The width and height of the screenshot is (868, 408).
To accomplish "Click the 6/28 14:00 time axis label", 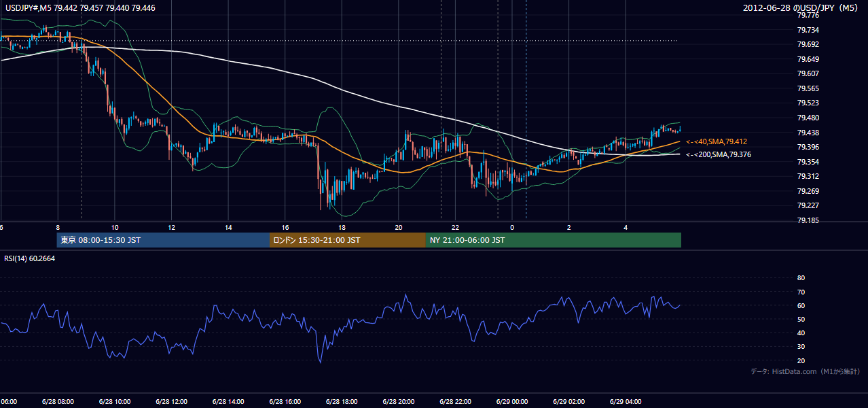I will [228, 402].
